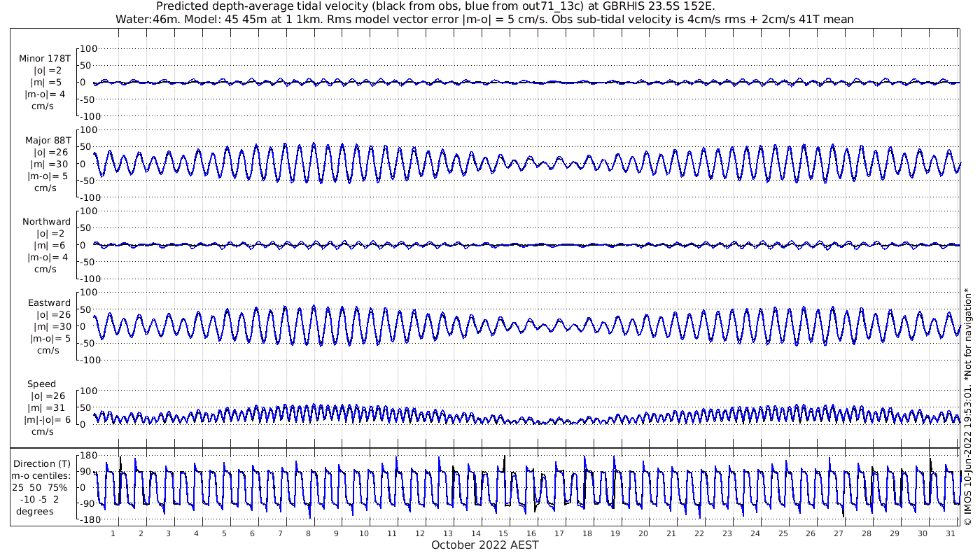The image size is (980, 560).
Task: Select the 'm-o centiles:' text
Action: pyautogui.click(x=41, y=475)
